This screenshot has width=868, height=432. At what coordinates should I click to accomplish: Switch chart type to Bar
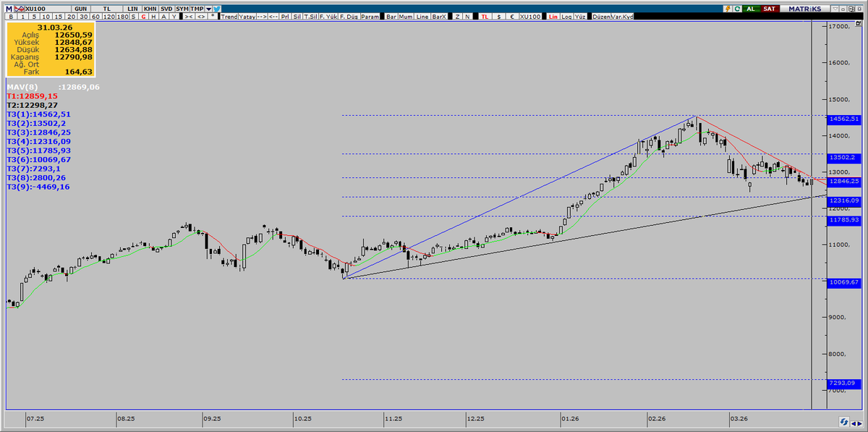point(391,16)
